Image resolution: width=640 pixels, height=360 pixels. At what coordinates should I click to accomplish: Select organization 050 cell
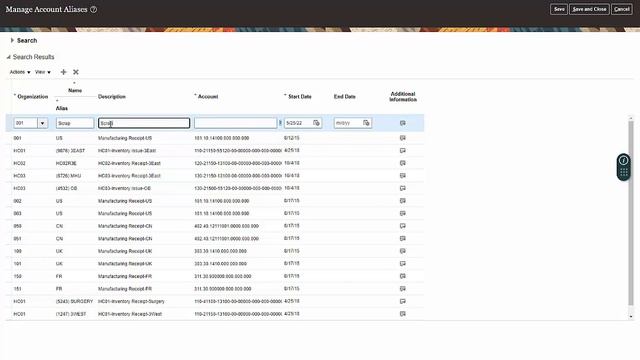17,226
